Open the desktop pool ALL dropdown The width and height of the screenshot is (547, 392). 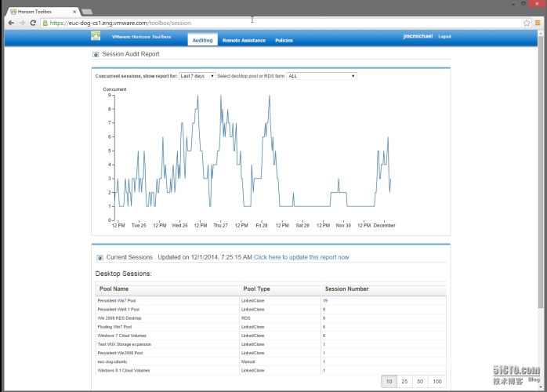pos(321,76)
